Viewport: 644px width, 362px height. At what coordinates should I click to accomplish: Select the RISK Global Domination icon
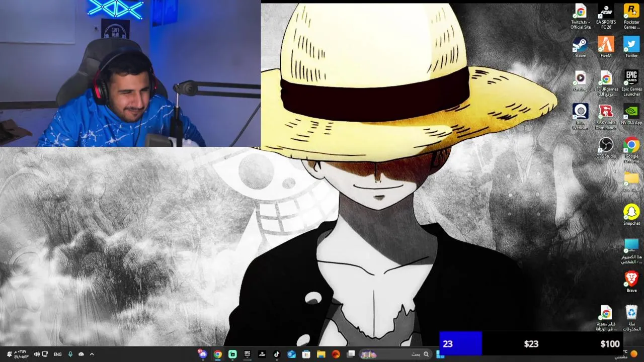[606, 117]
